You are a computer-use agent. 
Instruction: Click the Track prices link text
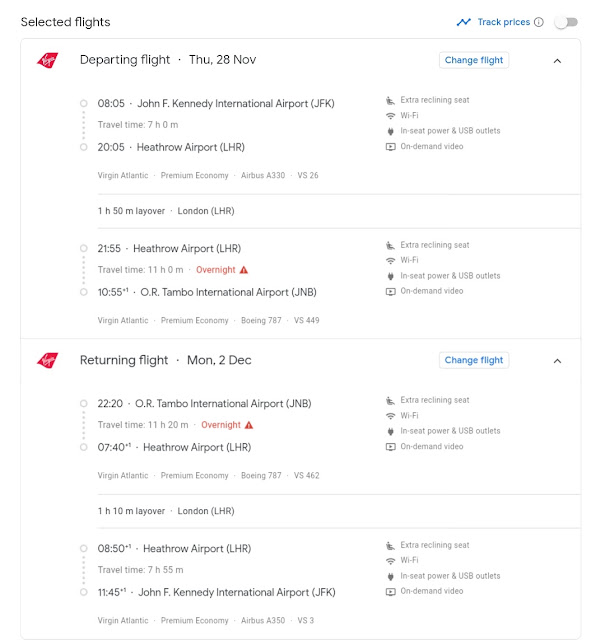[504, 22]
